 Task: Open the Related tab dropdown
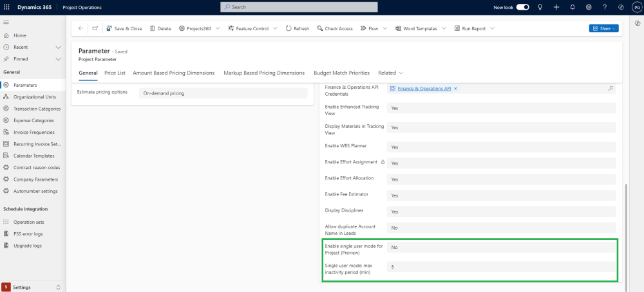(391, 73)
